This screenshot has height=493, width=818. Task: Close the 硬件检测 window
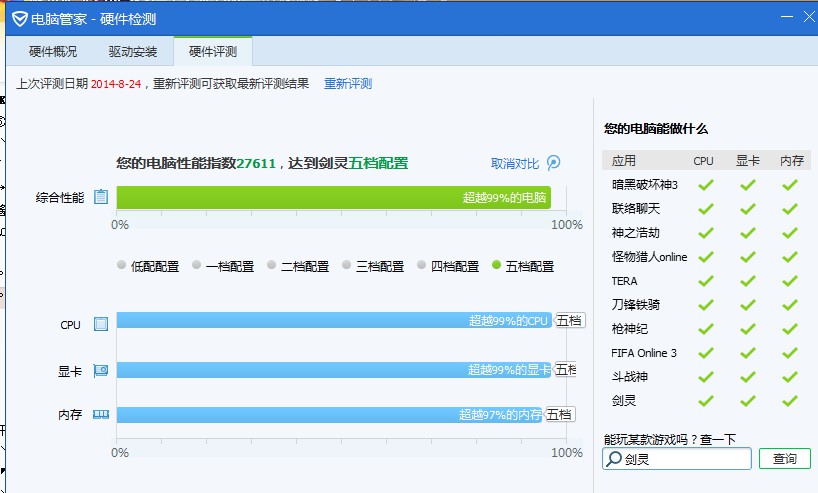[809, 17]
